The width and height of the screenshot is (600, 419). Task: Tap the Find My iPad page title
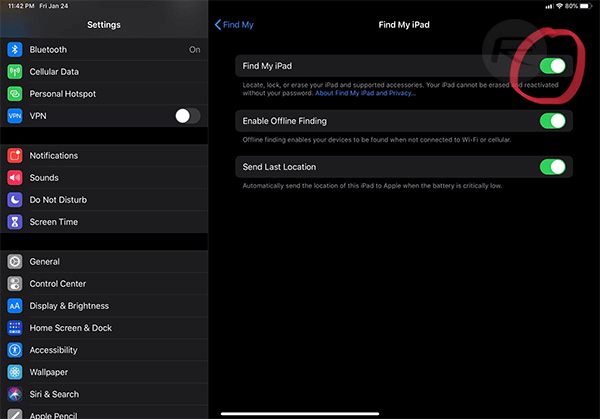coord(404,25)
